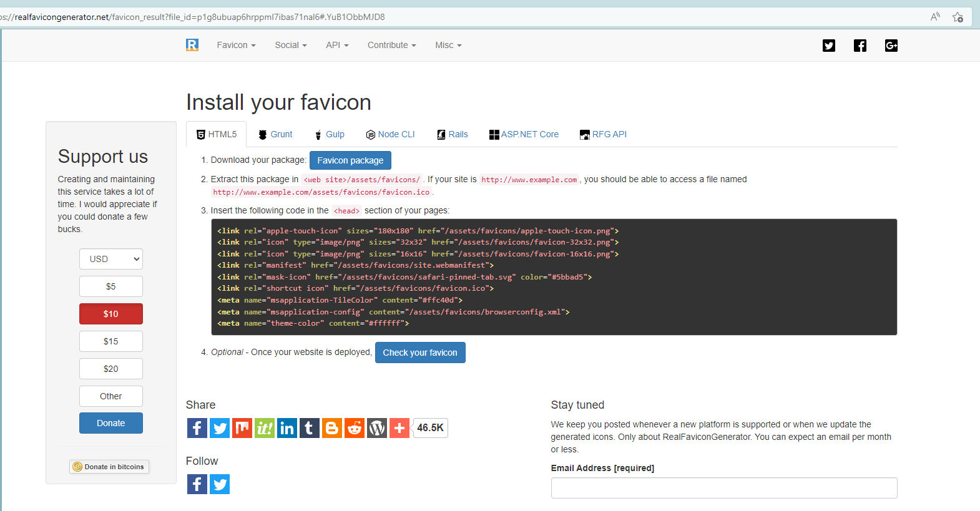The image size is (980, 511).
Task: Add page to browser favorites star
Action: [x=958, y=17]
